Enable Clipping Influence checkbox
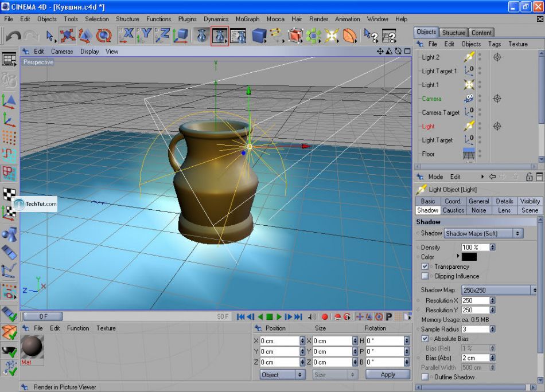545x392 pixels. click(425, 276)
